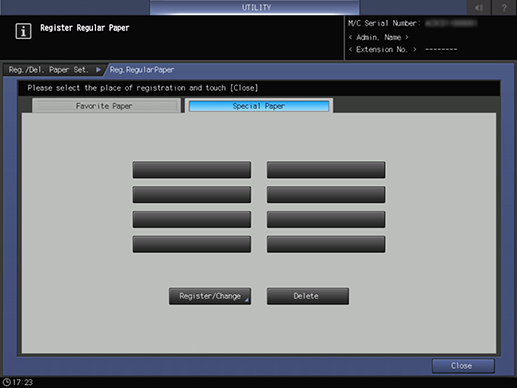Viewport: 517px width, 388px height.
Task: Select the second slot in left column
Action: pos(192,194)
